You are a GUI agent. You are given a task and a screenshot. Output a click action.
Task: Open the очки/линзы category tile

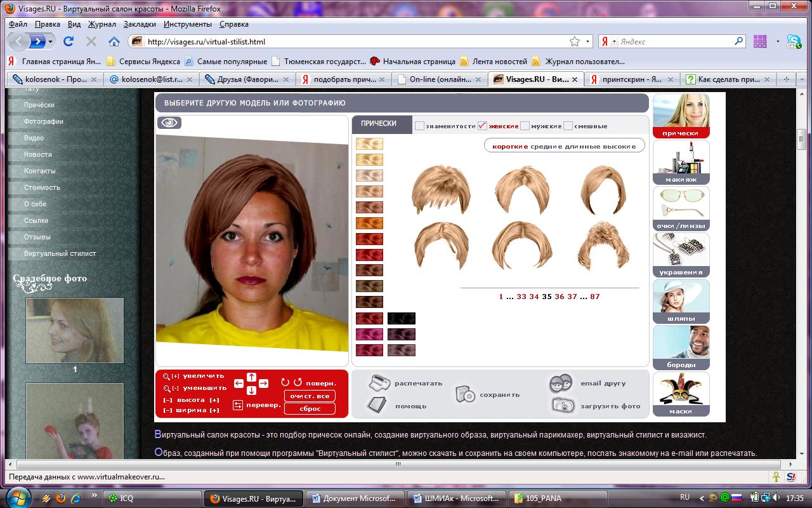[x=681, y=209]
